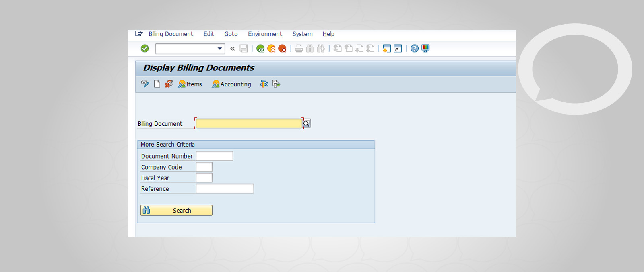Open the System menu

coord(302,34)
